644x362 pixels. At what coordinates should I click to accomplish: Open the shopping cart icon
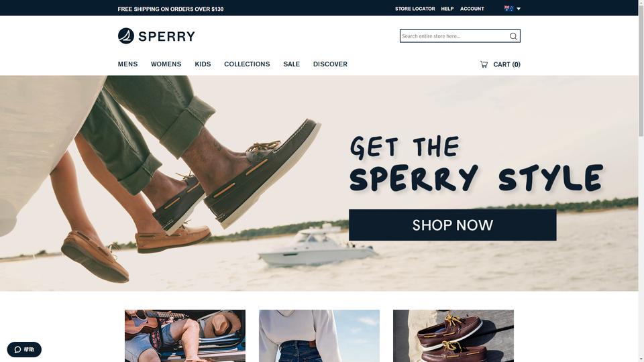pyautogui.click(x=484, y=64)
